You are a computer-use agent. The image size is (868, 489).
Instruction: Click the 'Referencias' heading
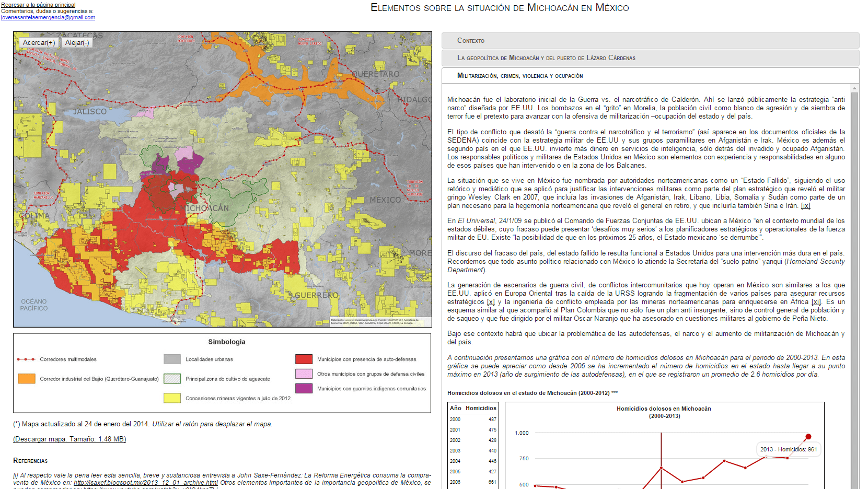click(30, 461)
